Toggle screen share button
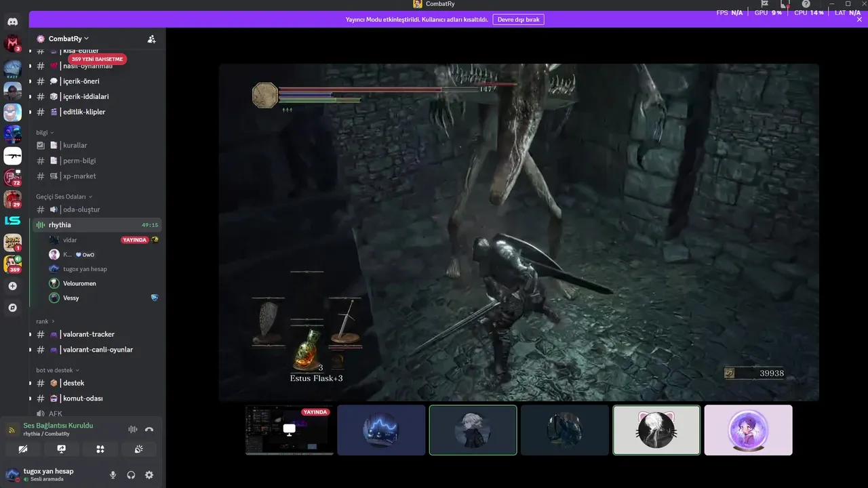The image size is (868, 488). point(61,449)
